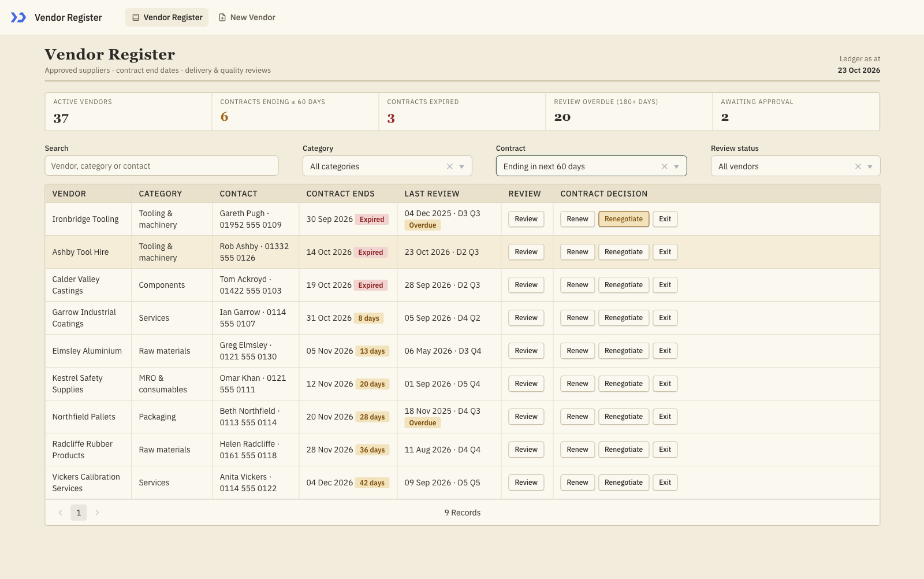Switch to the Vendor Register tab

pyautogui.click(x=167, y=17)
